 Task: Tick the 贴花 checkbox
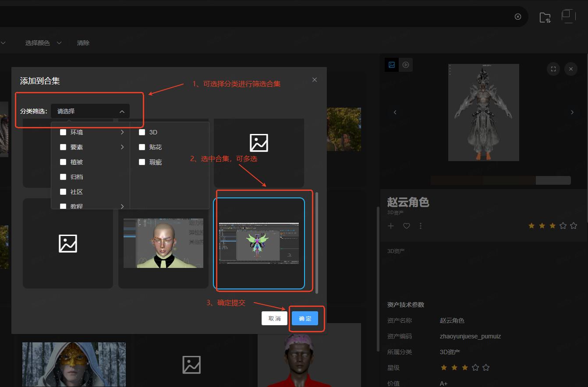pos(142,147)
